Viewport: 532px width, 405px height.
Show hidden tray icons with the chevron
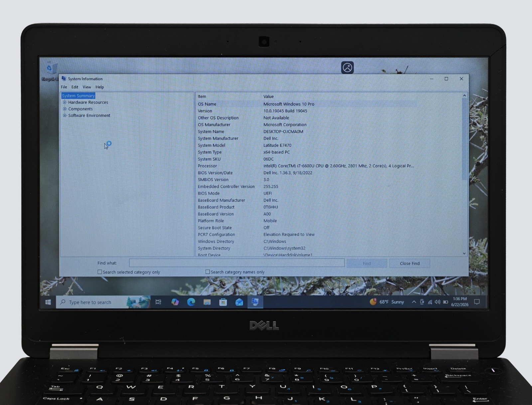414,302
